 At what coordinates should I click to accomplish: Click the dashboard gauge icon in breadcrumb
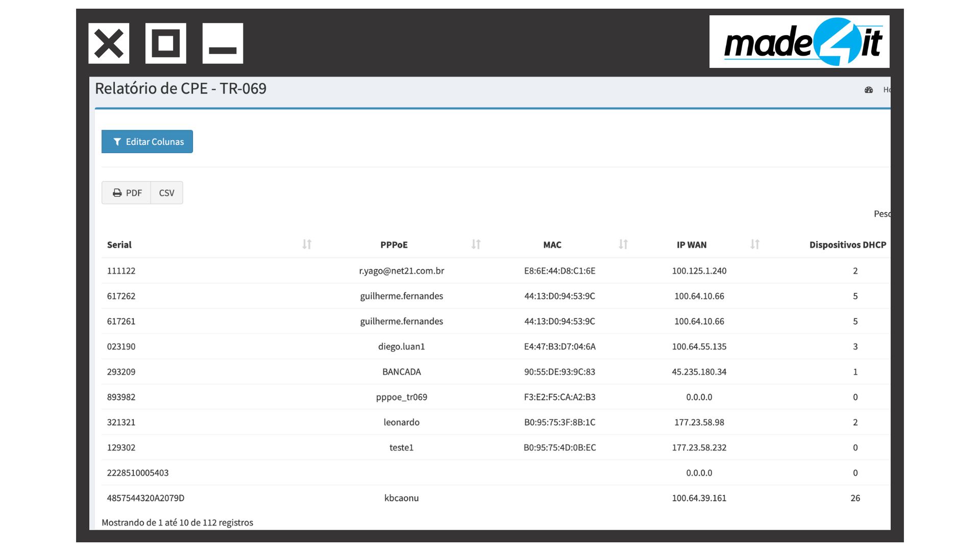[869, 90]
